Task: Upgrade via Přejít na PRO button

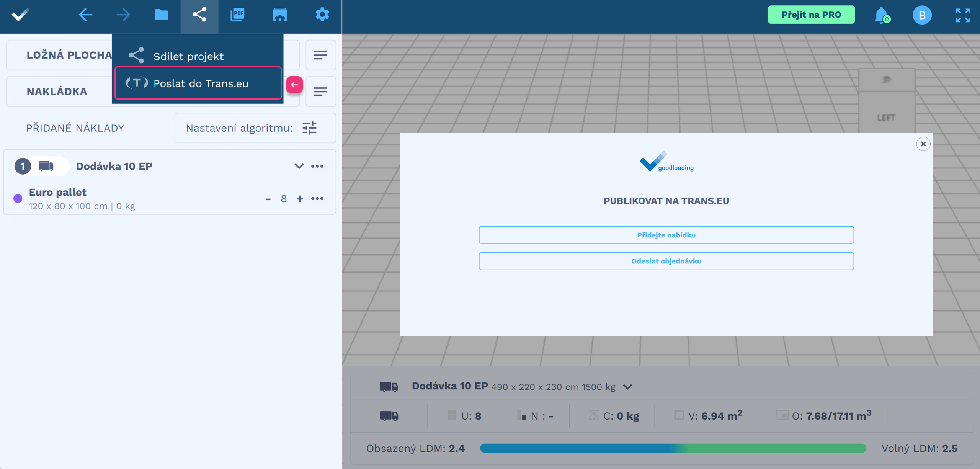Action: [x=811, y=15]
